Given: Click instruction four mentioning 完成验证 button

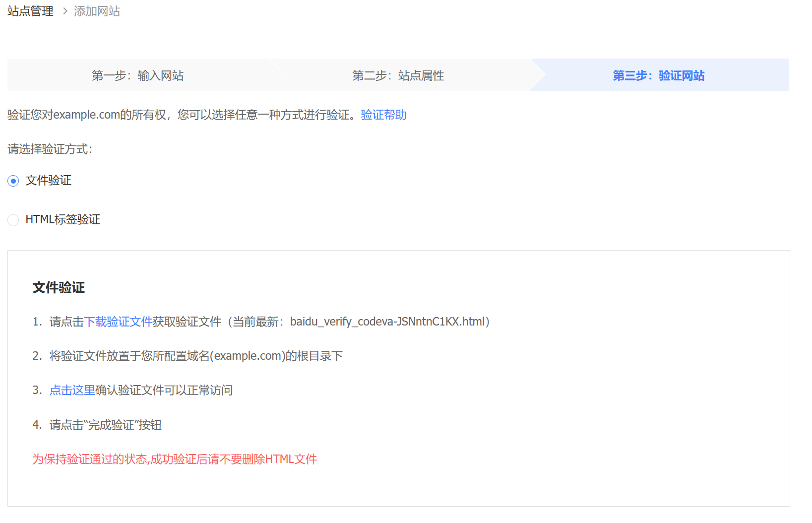Looking at the screenshot, I should pos(105,425).
